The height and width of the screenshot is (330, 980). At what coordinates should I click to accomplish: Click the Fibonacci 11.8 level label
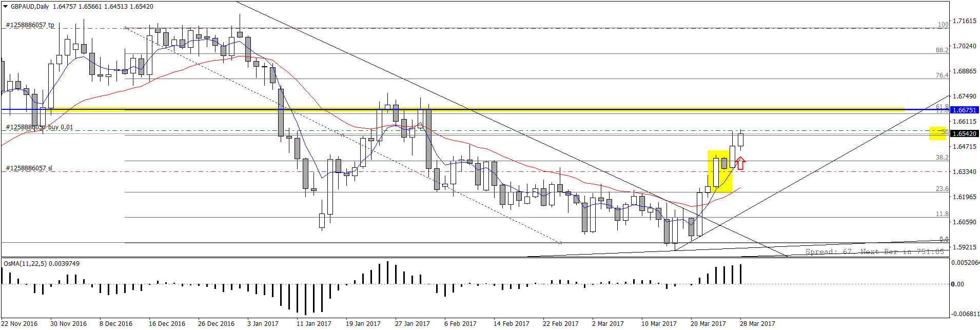click(x=942, y=214)
